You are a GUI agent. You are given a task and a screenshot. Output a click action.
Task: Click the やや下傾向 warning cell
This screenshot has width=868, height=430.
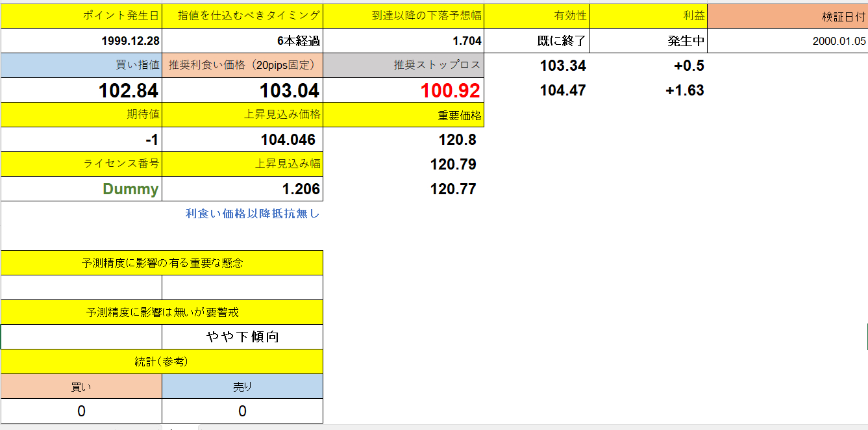(x=242, y=336)
